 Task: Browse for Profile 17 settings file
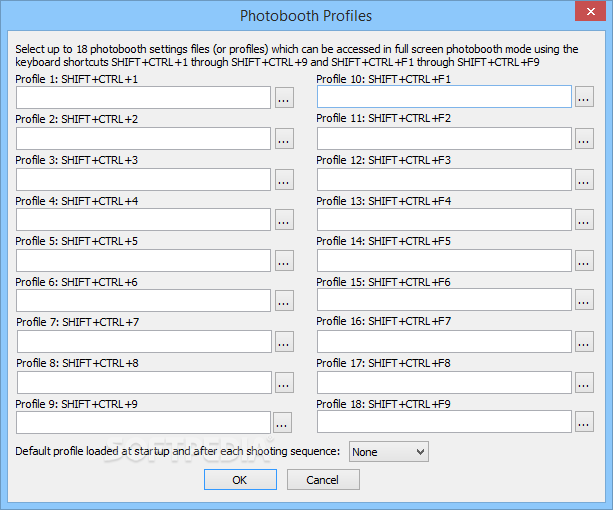point(584,383)
